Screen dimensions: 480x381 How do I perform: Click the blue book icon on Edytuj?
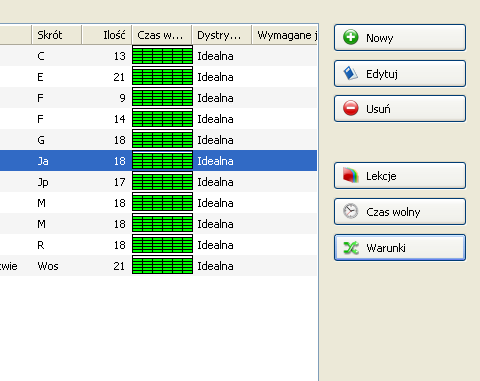351,73
